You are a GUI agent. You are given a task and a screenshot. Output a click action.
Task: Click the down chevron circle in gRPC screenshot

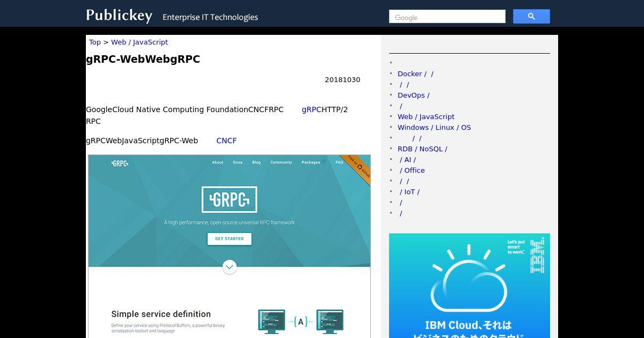[230, 267]
